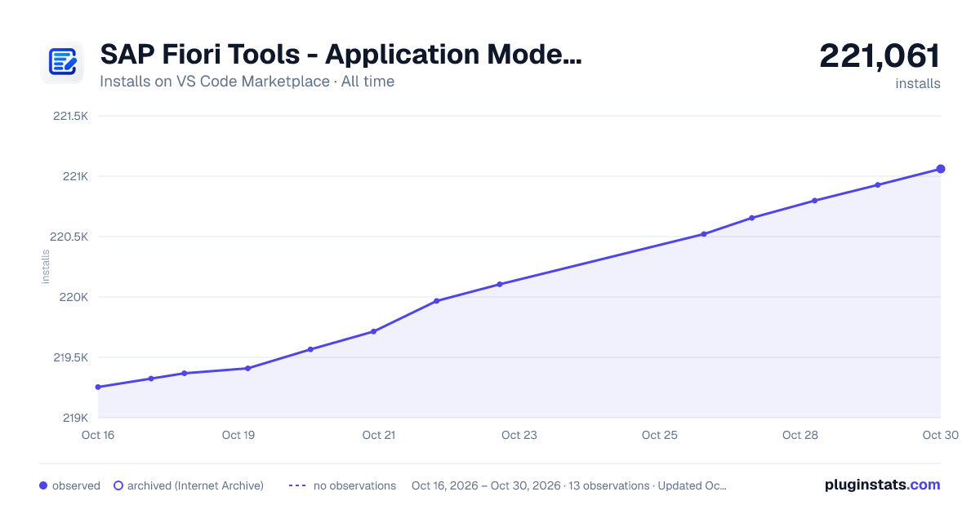Screen dimensions: 980x514
Task: Click the final Oct 30 data point
Action: point(941,169)
